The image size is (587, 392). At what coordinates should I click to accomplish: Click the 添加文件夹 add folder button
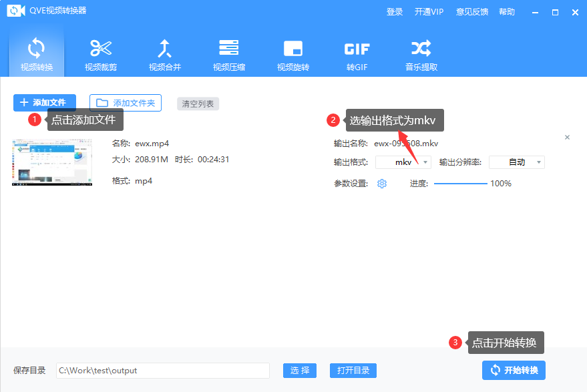click(x=126, y=103)
